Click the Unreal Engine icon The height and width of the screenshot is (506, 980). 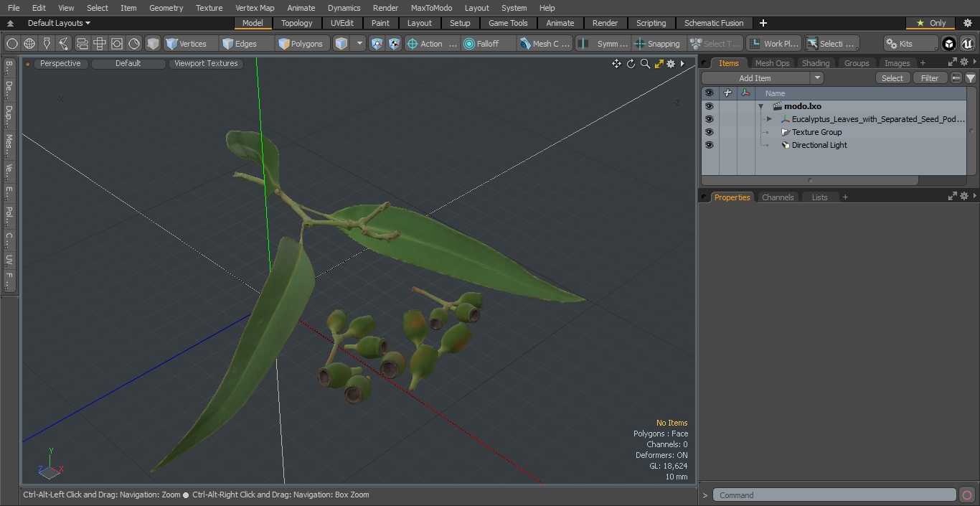968,44
